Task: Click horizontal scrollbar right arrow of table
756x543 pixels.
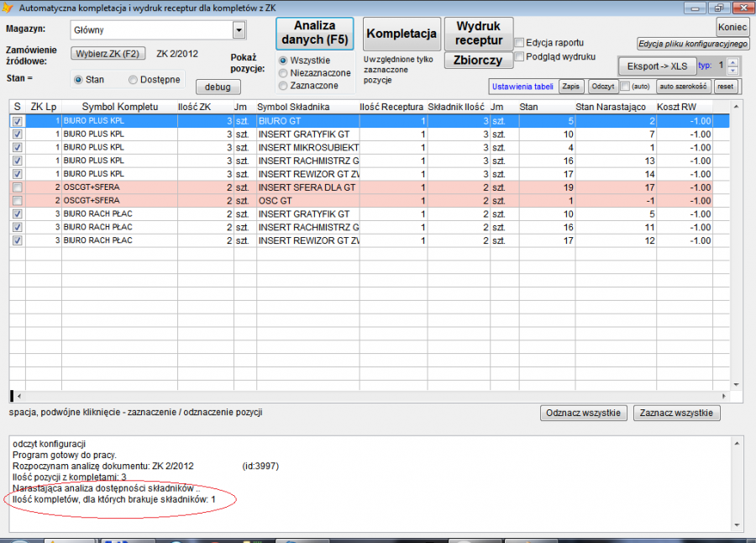Action: (724, 396)
